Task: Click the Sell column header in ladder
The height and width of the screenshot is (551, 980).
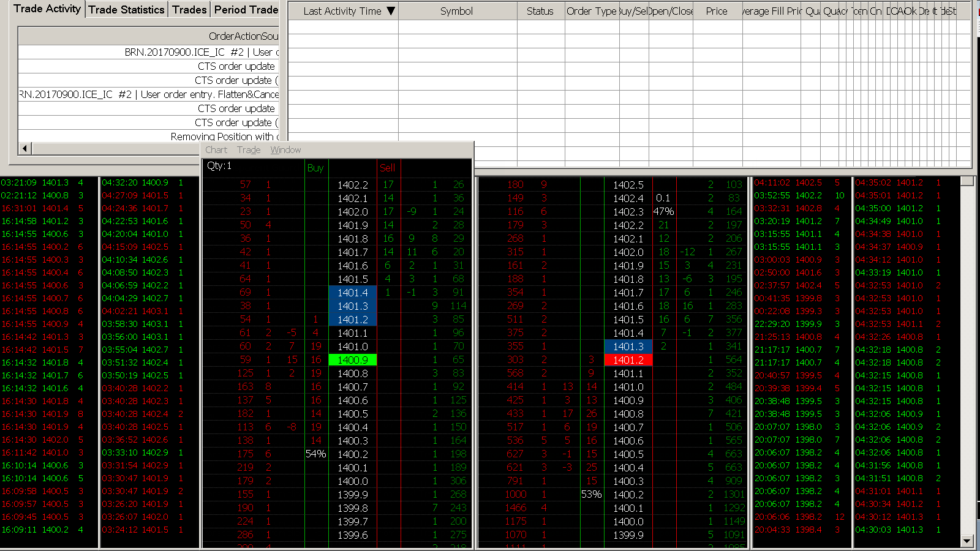Action: click(x=388, y=168)
